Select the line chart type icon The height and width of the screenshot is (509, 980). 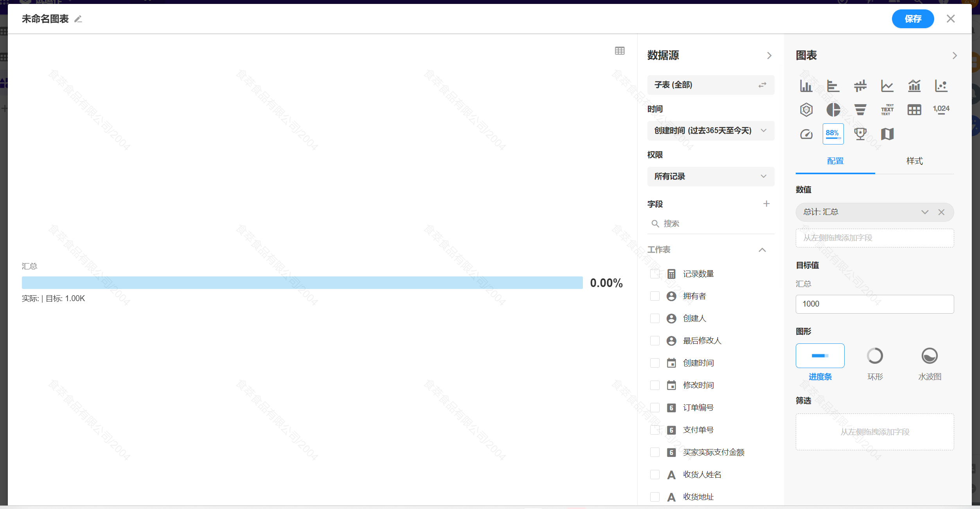887,86
